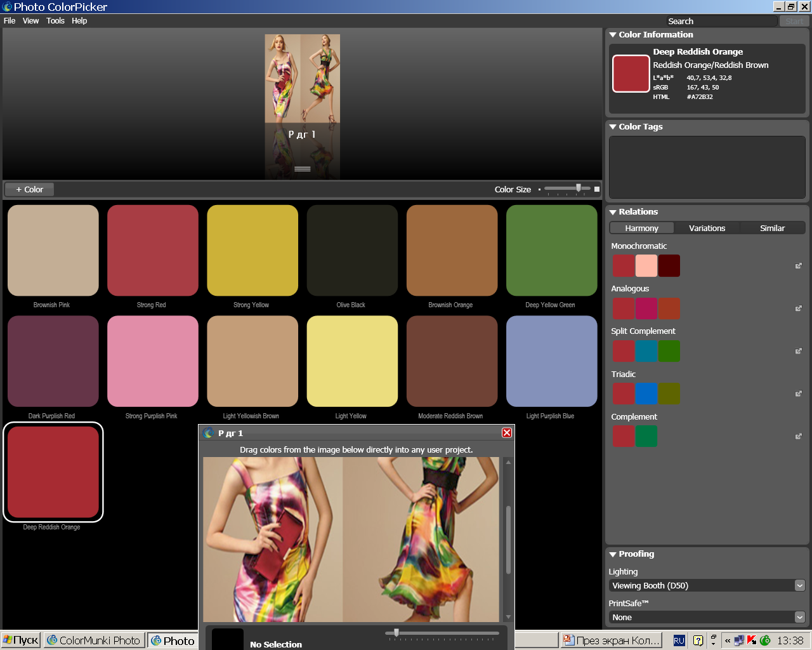Collapse the Relations panel
This screenshot has width=812, height=650.
pos(613,212)
